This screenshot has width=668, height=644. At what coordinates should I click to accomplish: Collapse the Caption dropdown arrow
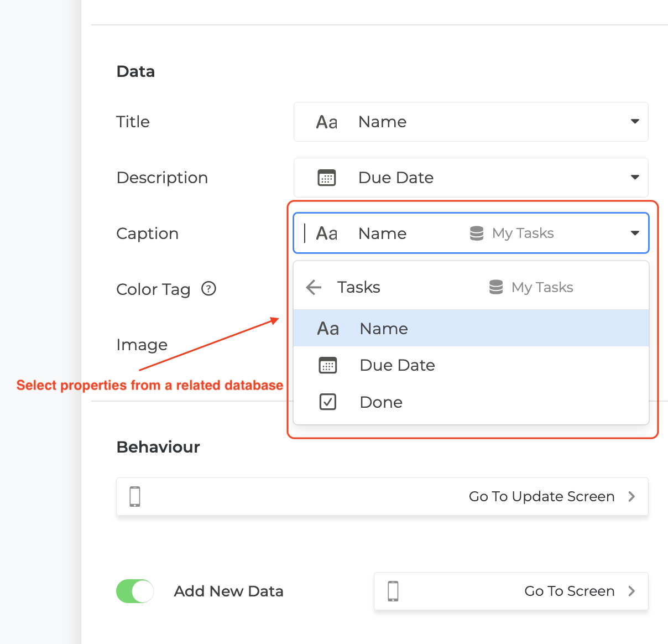(635, 233)
